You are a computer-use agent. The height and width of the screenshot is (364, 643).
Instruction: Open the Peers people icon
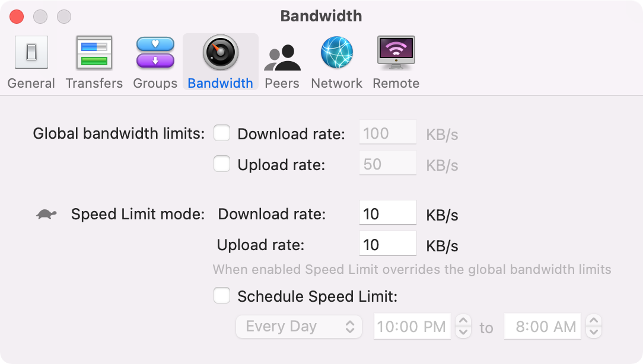[x=282, y=58]
